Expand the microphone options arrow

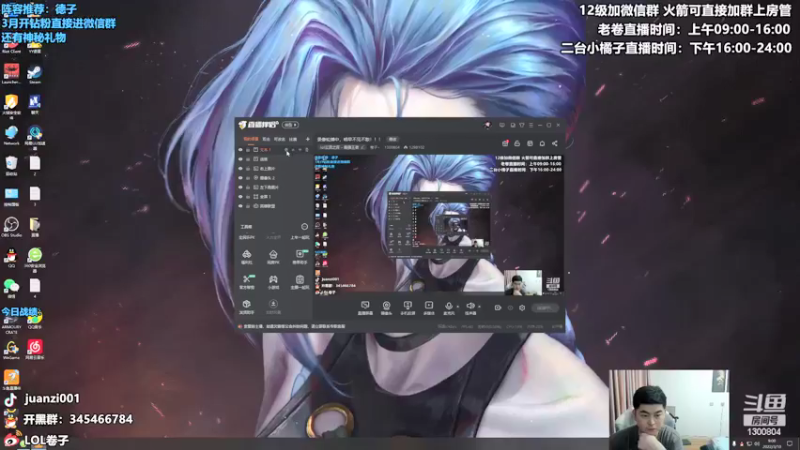pyautogui.click(x=458, y=307)
